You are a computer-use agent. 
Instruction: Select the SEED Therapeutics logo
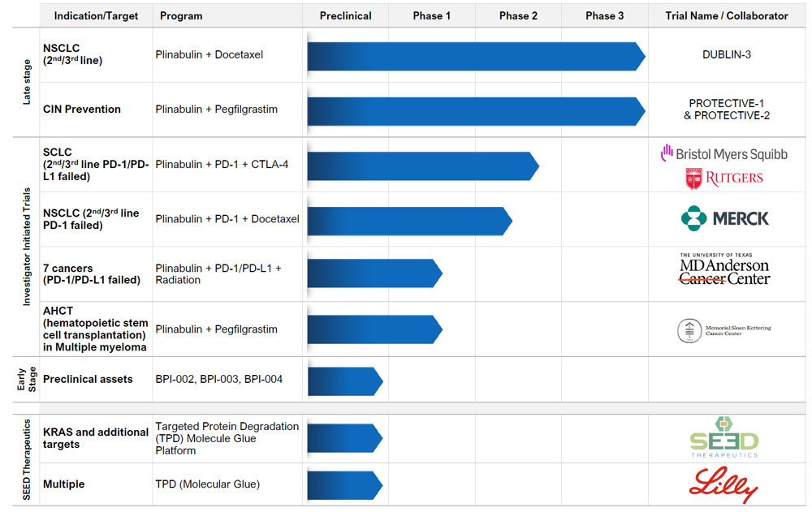(x=724, y=437)
